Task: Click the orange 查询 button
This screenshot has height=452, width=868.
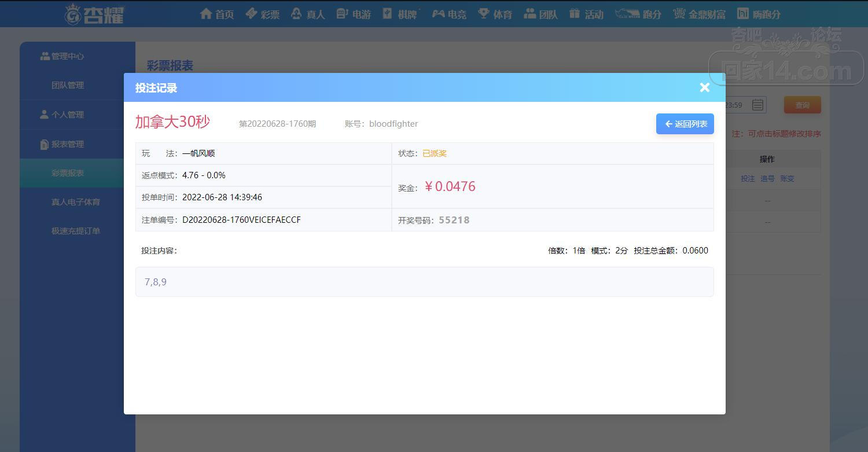Action: 802,105
